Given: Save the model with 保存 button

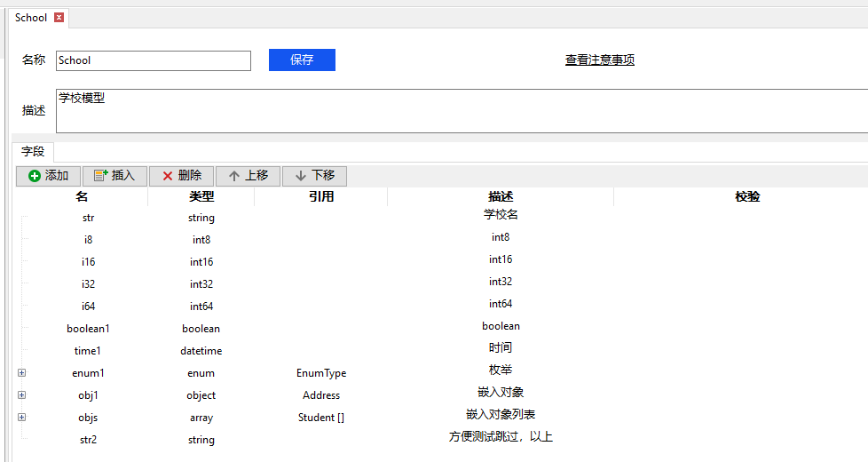Looking at the screenshot, I should tap(303, 60).
